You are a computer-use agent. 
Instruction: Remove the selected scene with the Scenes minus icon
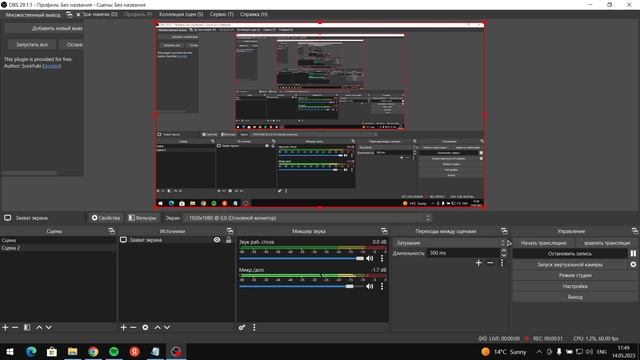[15, 327]
